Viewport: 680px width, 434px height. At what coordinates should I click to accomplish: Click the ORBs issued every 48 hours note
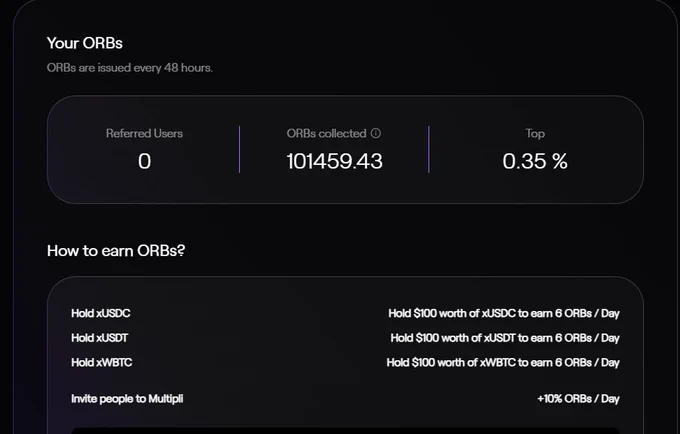coord(130,68)
